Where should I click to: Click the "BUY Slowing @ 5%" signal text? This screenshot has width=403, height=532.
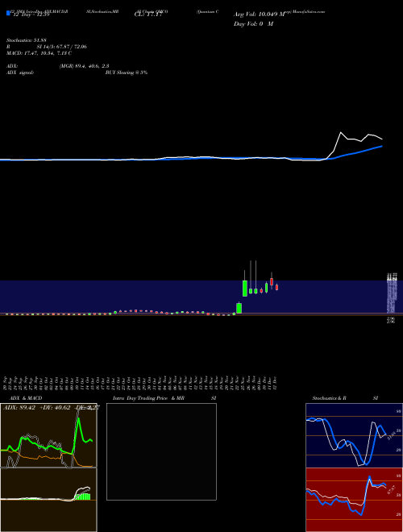[127, 73]
